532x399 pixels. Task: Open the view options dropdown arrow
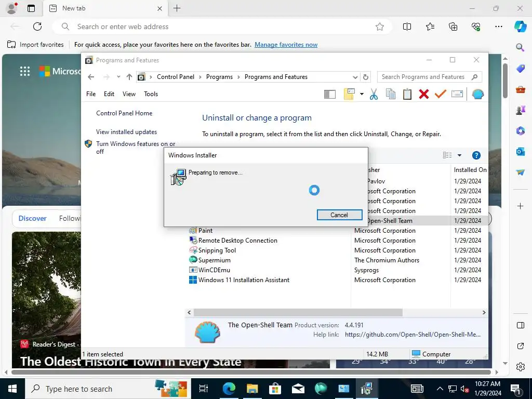point(459,155)
